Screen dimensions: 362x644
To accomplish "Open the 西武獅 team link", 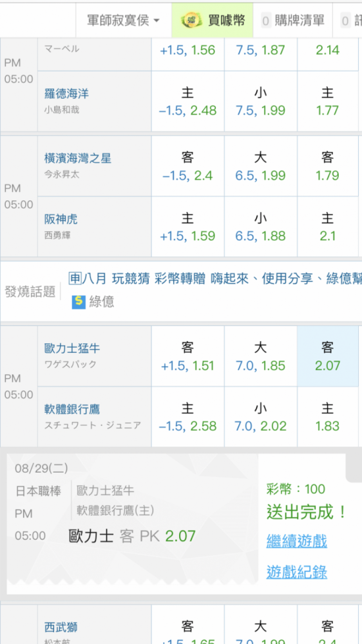I will point(61,627).
